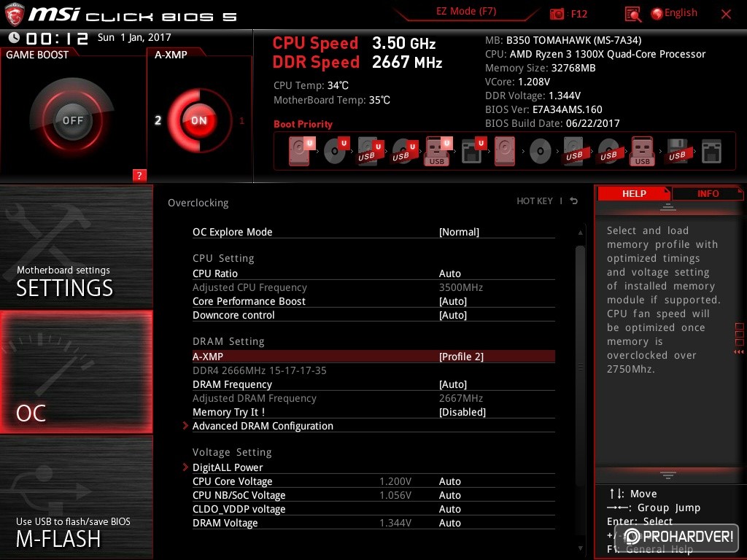Click the Boot Priority heading
747x560 pixels.
coord(303,124)
